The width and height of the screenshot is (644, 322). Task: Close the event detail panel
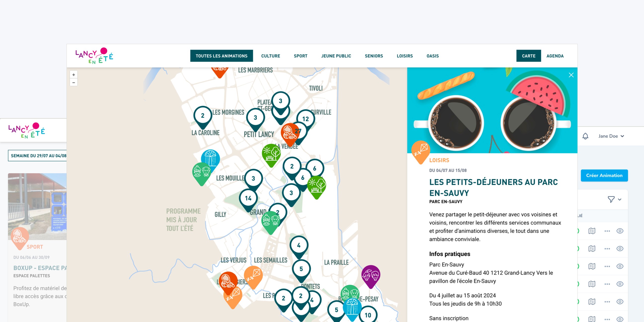point(571,75)
